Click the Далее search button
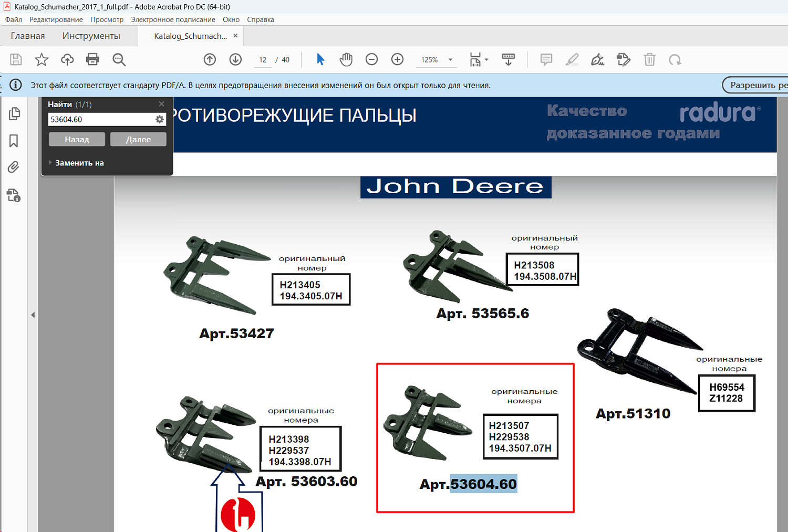Screen dimensions: 788x532 [x=138, y=139]
